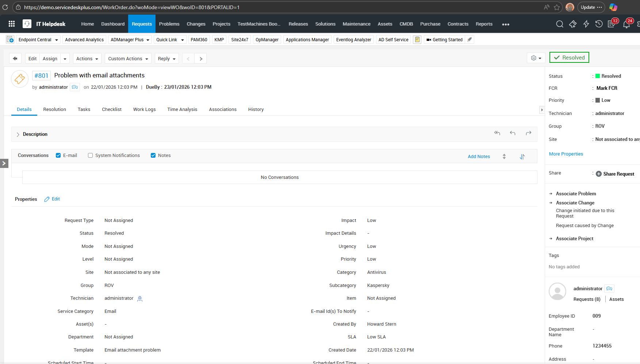Click the request ID #801 box

tap(41, 76)
